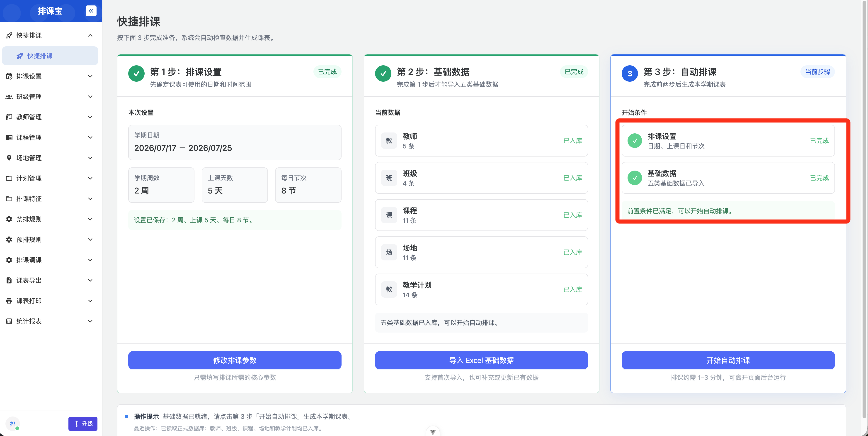Click the teacher icon for 教师管理
This screenshot has width=868, height=436.
pyautogui.click(x=9, y=117)
